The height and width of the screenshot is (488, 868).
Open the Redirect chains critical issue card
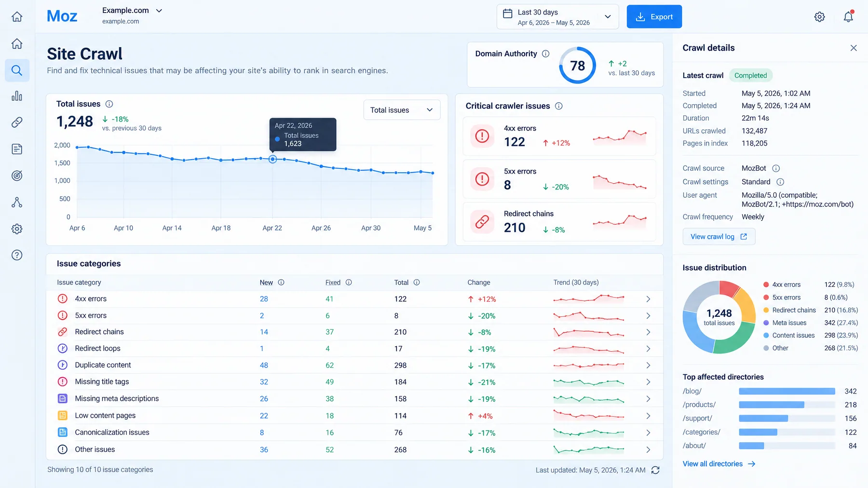(x=559, y=222)
